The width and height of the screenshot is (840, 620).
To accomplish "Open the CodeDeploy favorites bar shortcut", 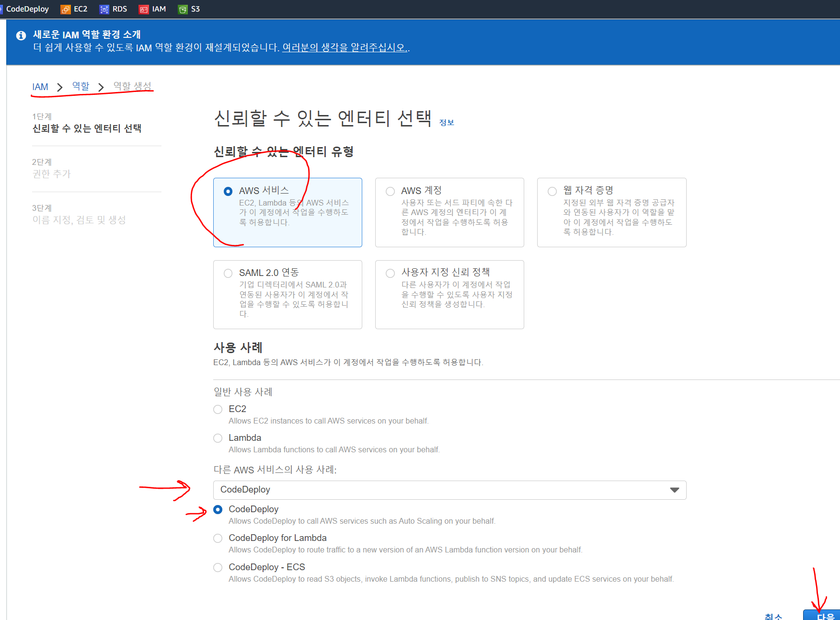I will 24,9.
